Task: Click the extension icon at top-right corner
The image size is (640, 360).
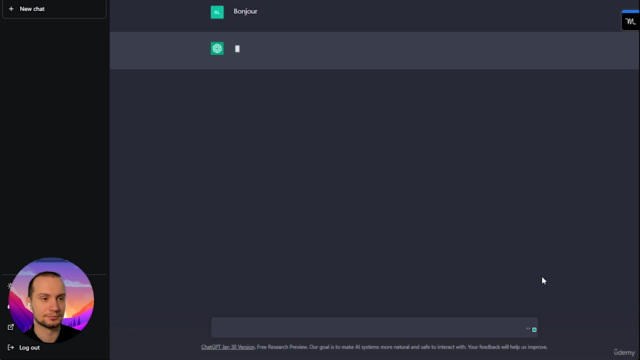Action: 630,21
